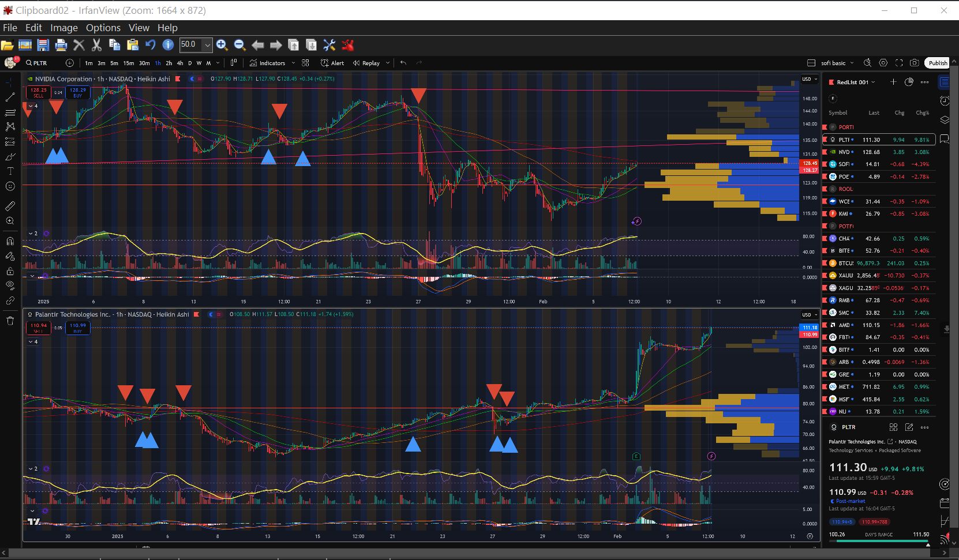Go to next image arrow
This screenshot has height=560, width=959.
(x=276, y=45)
